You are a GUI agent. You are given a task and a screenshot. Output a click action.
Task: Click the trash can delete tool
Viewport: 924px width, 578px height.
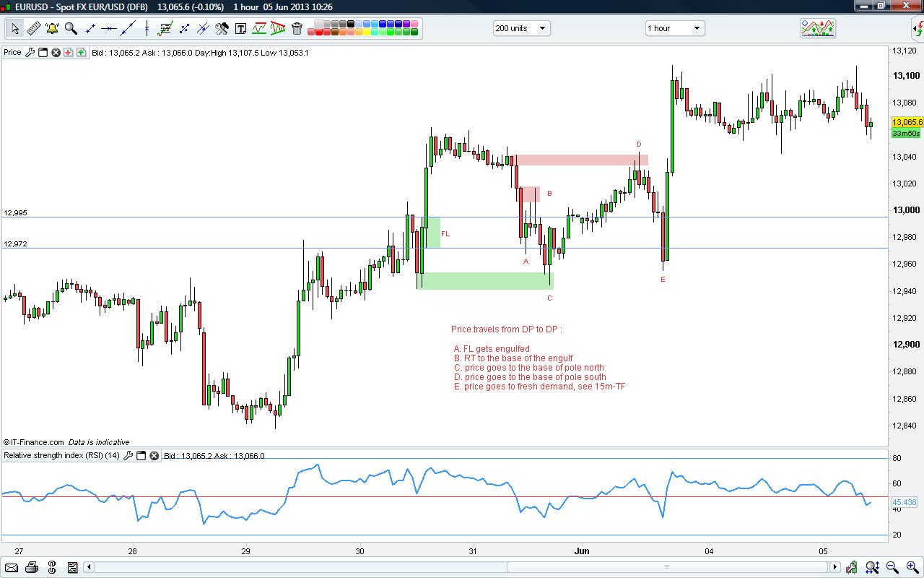297,28
